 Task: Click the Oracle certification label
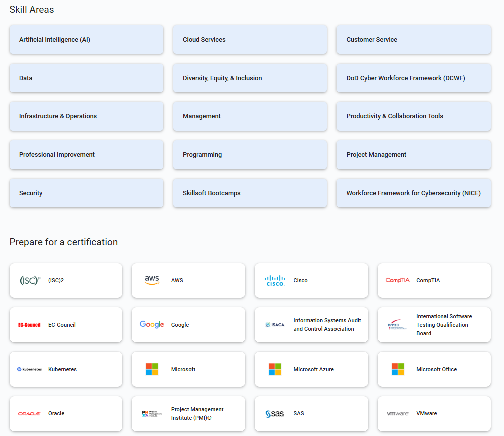[x=56, y=413]
